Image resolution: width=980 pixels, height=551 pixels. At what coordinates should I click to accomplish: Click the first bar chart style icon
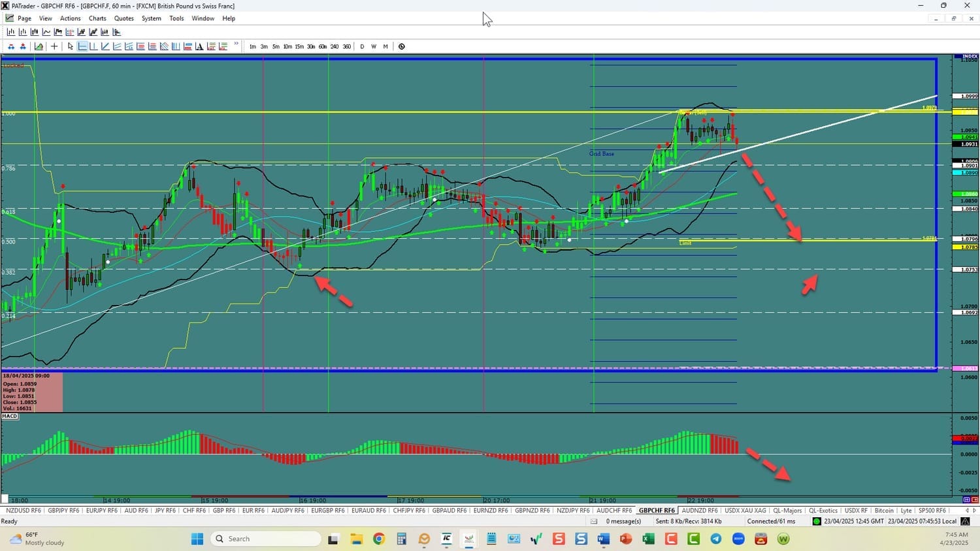[11, 32]
